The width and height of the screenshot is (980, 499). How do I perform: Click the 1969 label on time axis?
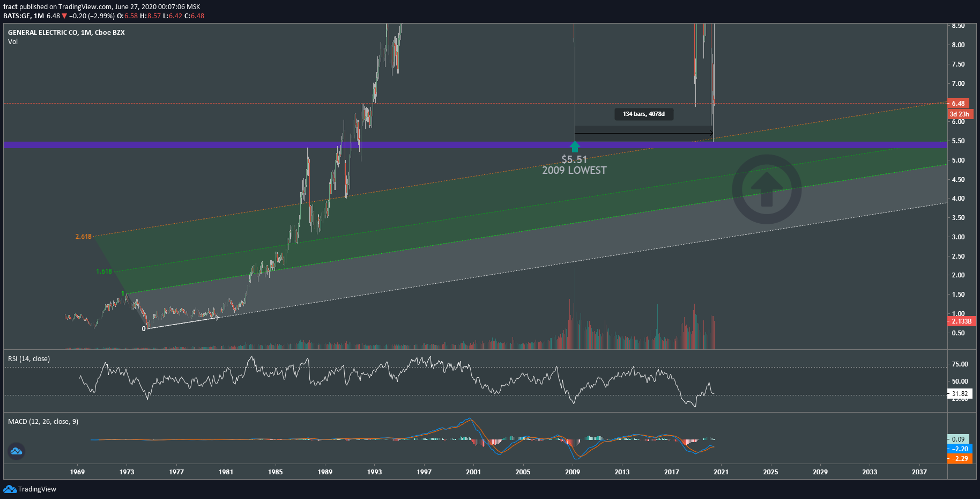(x=77, y=472)
